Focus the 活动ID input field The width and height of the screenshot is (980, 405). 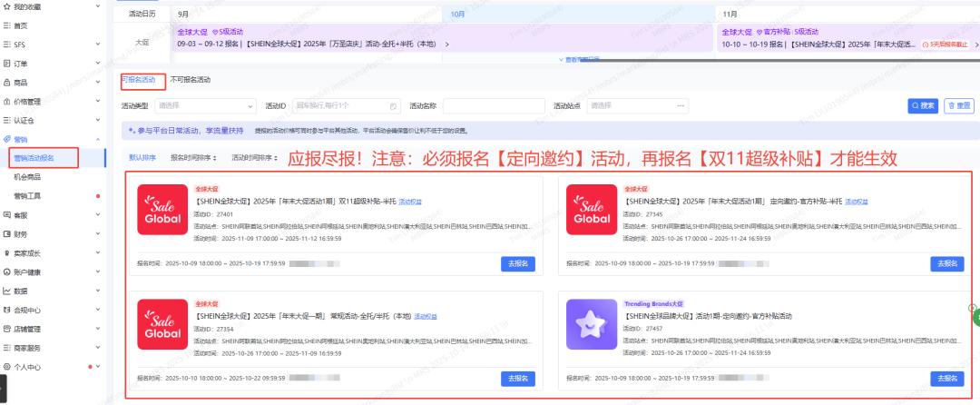[346, 106]
